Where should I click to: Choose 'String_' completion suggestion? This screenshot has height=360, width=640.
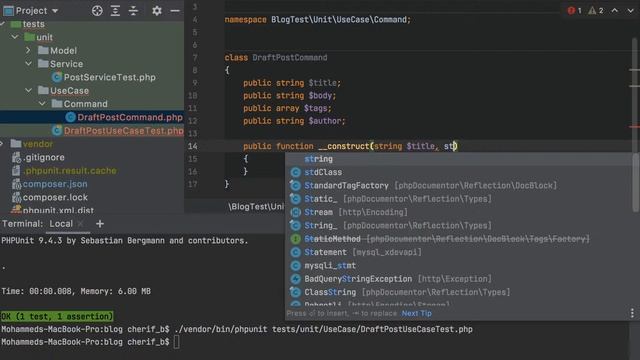click(x=459, y=225)
